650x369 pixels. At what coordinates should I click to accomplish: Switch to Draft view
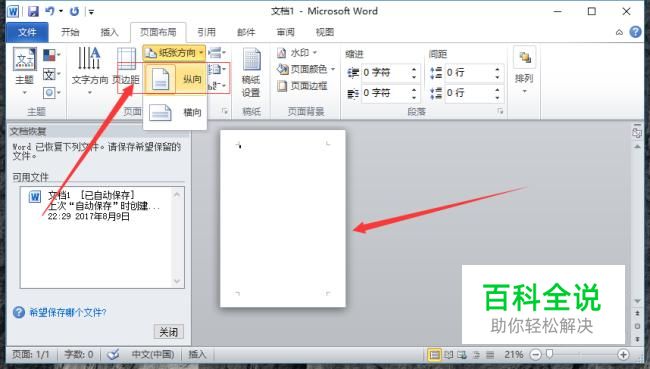click(x=490, y=355)
